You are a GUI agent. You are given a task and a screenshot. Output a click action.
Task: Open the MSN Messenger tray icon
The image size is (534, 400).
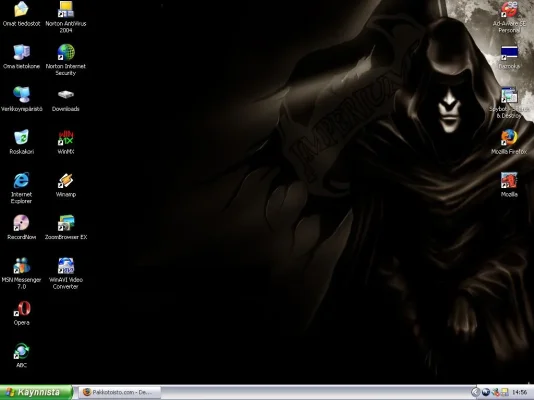[496, 393]
